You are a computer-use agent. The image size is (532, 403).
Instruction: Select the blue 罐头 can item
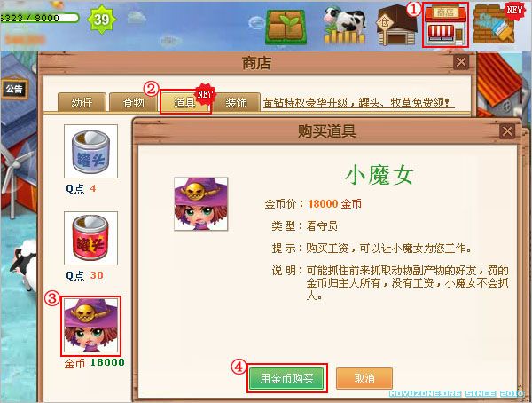point(91,151)
